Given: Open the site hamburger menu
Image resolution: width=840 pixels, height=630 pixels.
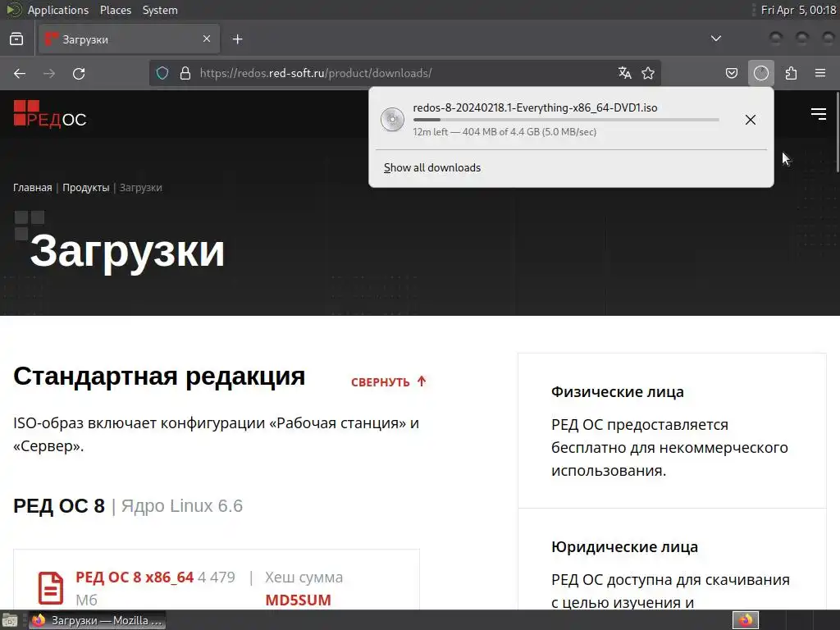Looking at the screenshot, I should pyautogui.click(x=819, y=113).
